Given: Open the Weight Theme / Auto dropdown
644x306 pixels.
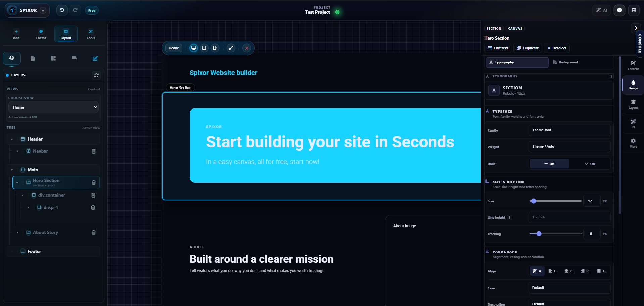Looking at the screenshot, I should pos(569,147).
